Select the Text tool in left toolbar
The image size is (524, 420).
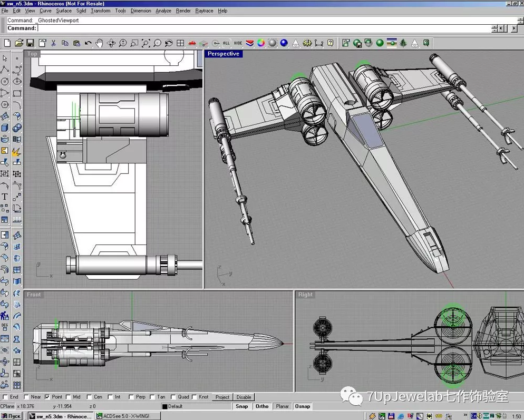click(x=5, y=197)
